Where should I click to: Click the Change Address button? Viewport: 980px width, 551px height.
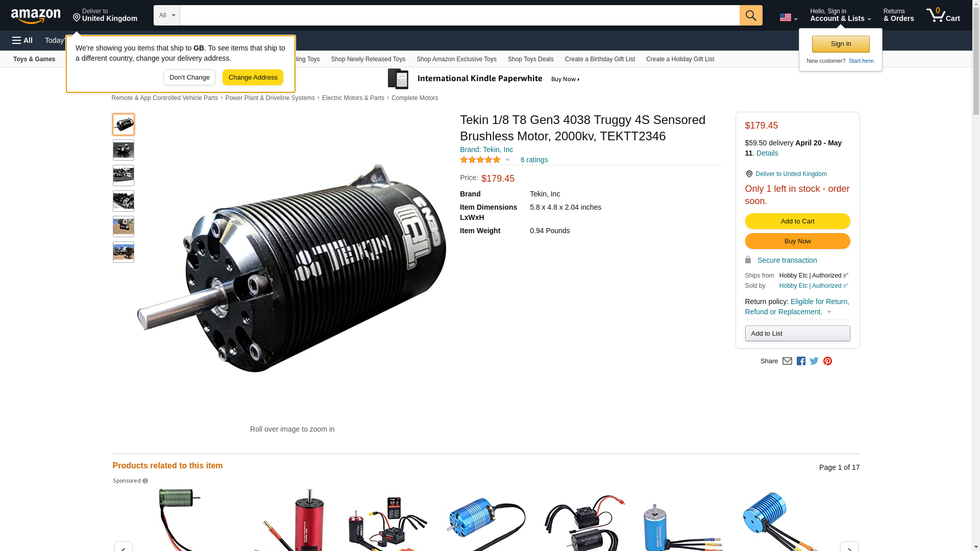tap(253, 78)
